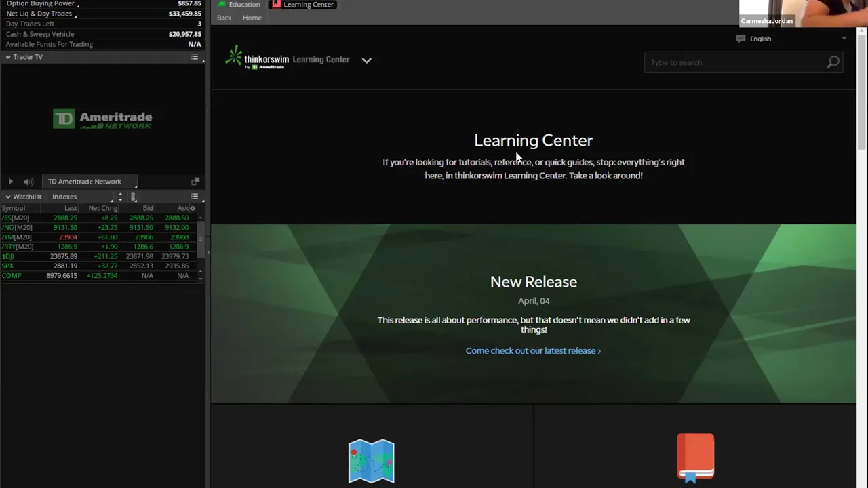Switch to the Education tab
868x488 pixels.
239,4
